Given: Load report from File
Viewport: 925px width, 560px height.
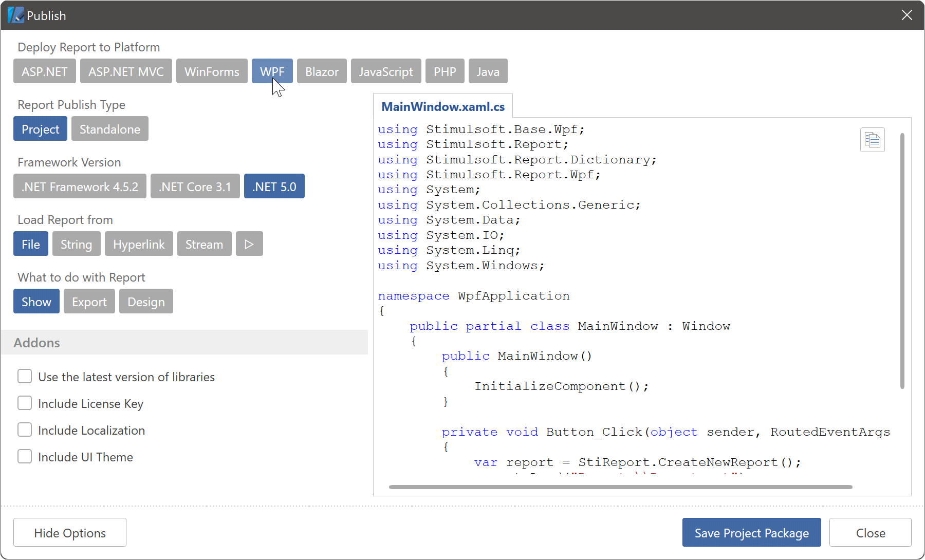Looking at the screenshot, I should [x=31, y=244].
